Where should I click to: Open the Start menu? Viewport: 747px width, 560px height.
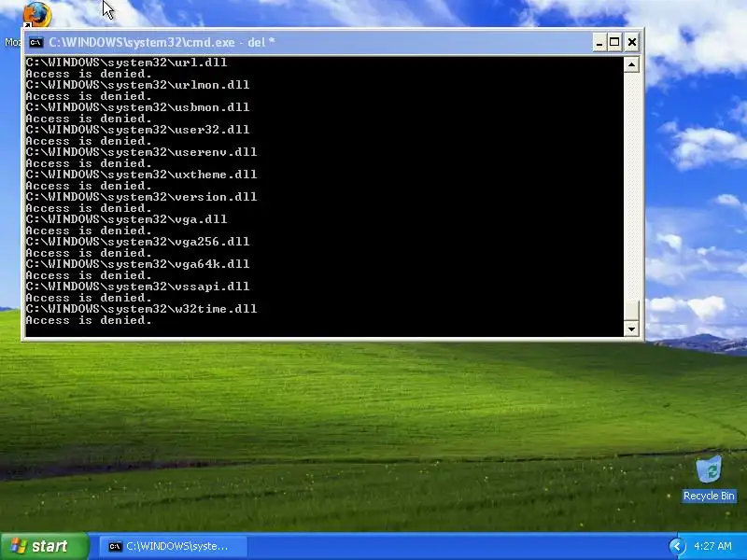click(x=44, y=546)
